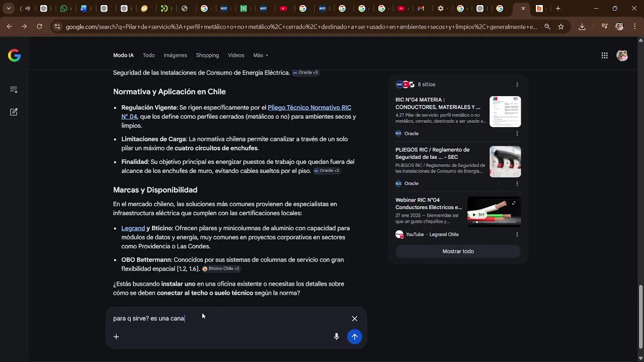Open three-dot menu for RIC N°04 MATERIA source
This screenshot has width=644, height=362.
tap(517, 134)
